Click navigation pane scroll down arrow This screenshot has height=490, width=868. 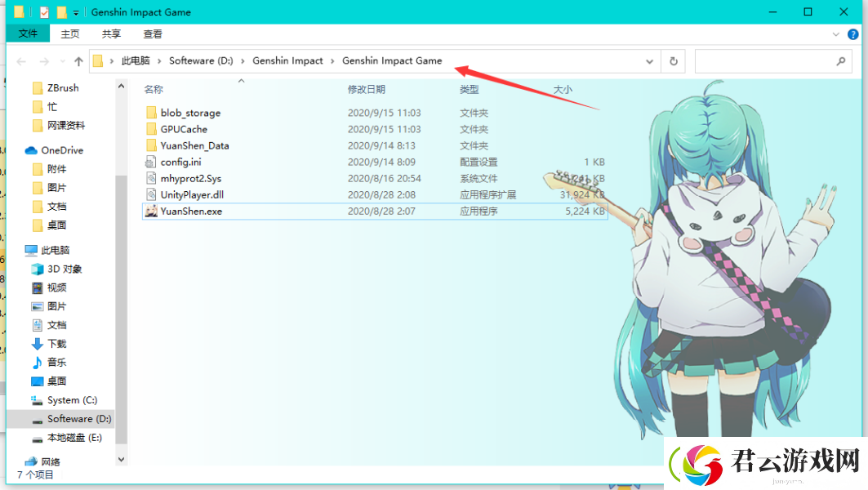pyautogui.click(x=121, y=460)
